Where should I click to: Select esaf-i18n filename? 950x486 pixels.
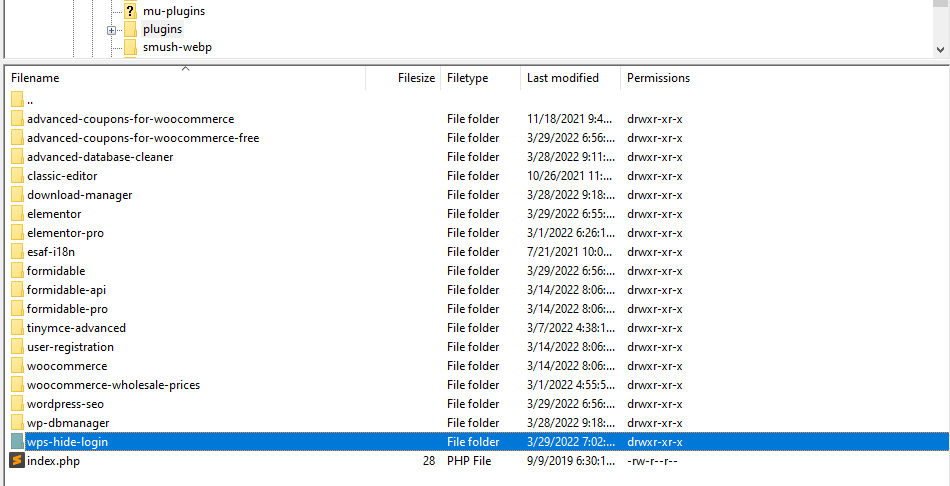coord(51,251)
